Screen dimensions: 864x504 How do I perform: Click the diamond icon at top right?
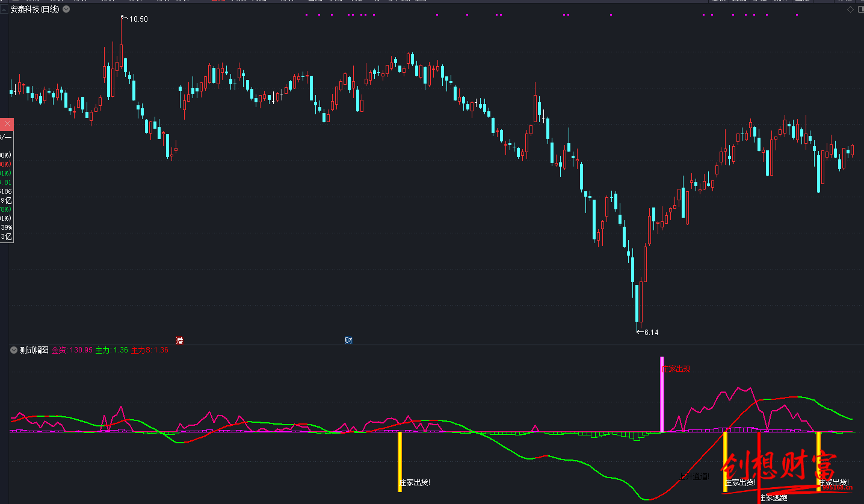pyautogui.click(x=850, y=9)
